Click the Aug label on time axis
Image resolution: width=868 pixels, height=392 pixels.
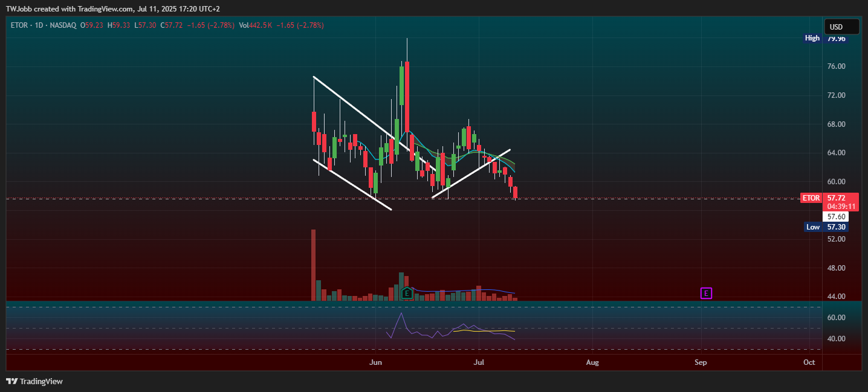[593, 362]
